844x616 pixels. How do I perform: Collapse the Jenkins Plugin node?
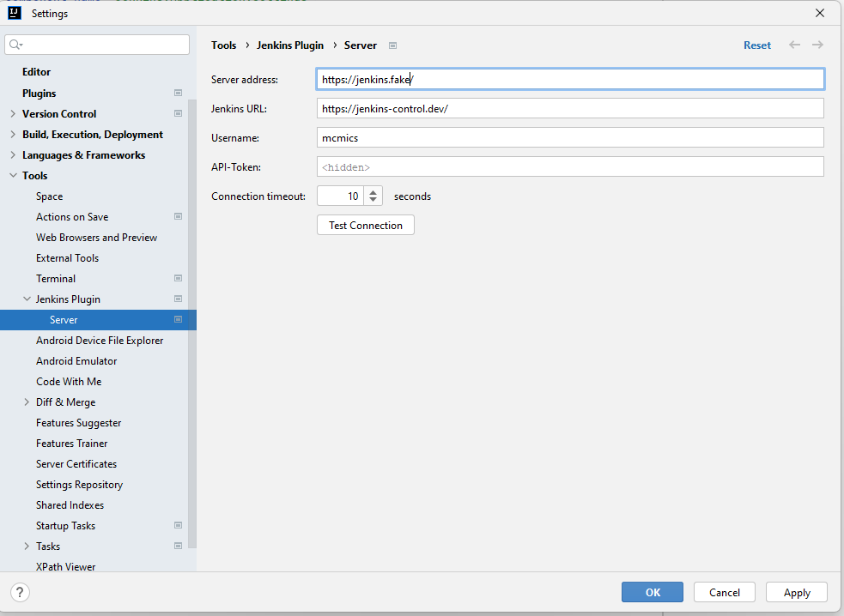27,299
